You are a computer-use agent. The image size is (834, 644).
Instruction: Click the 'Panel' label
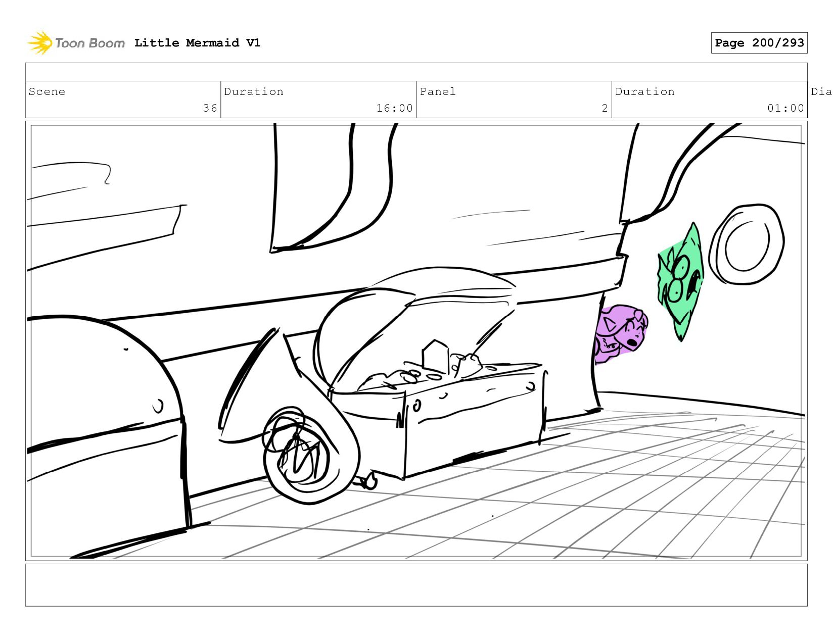coord(438,91)
